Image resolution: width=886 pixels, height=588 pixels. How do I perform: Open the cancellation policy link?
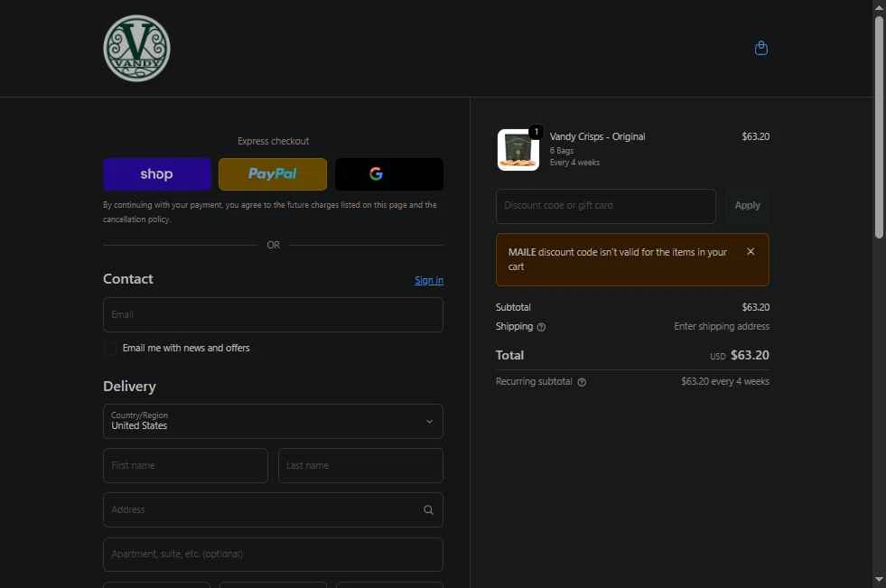[x=136, y=219]
